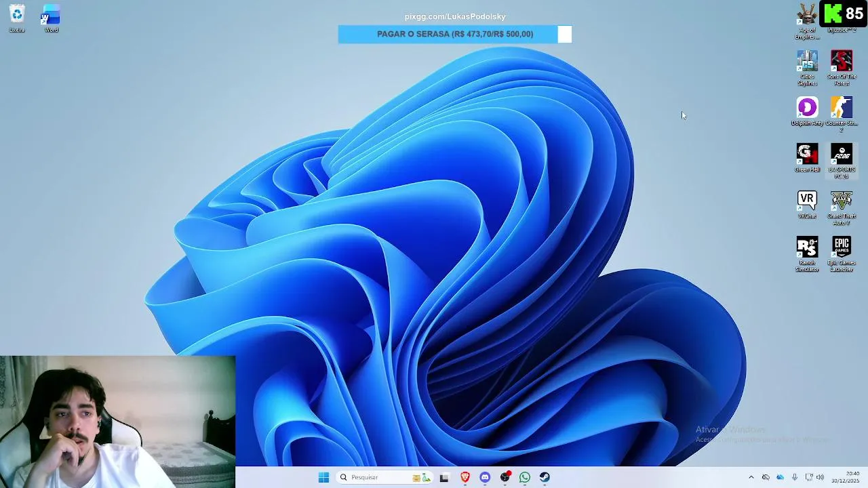The height and width of the screenshot is (488, 868).
Task: Select the EA SPORTS FC 26 shortcut
Action: 842,161
